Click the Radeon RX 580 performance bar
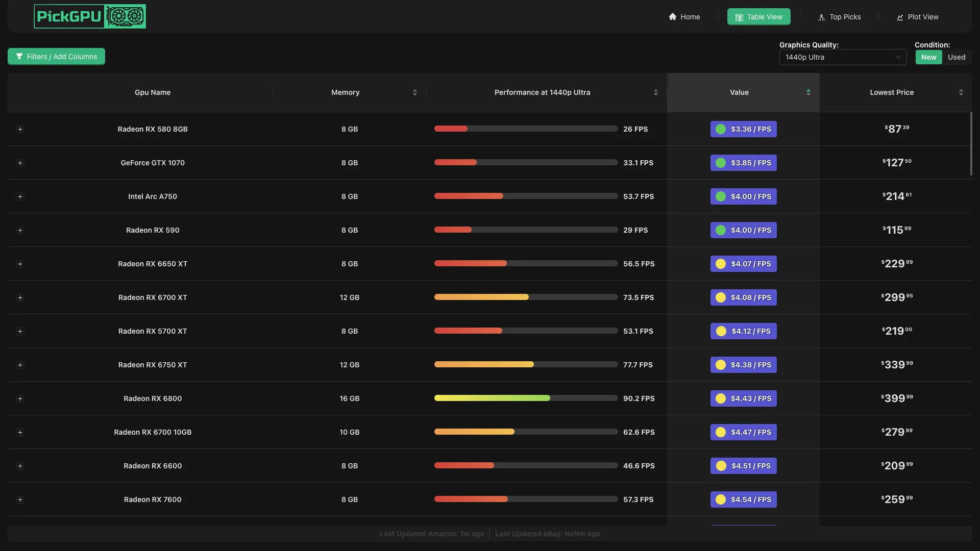The height and width of the screenshot is (551, 980). click(x=526, y=129)
